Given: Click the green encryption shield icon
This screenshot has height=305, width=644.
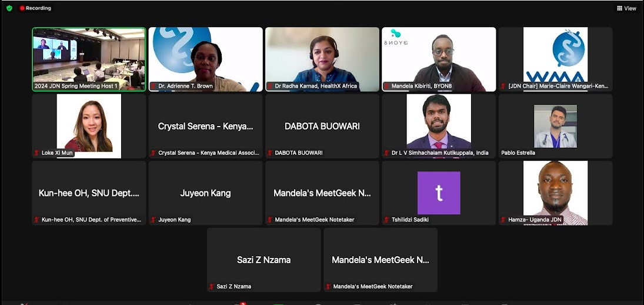Looking at the screenshot, I should tap(9, 8).
